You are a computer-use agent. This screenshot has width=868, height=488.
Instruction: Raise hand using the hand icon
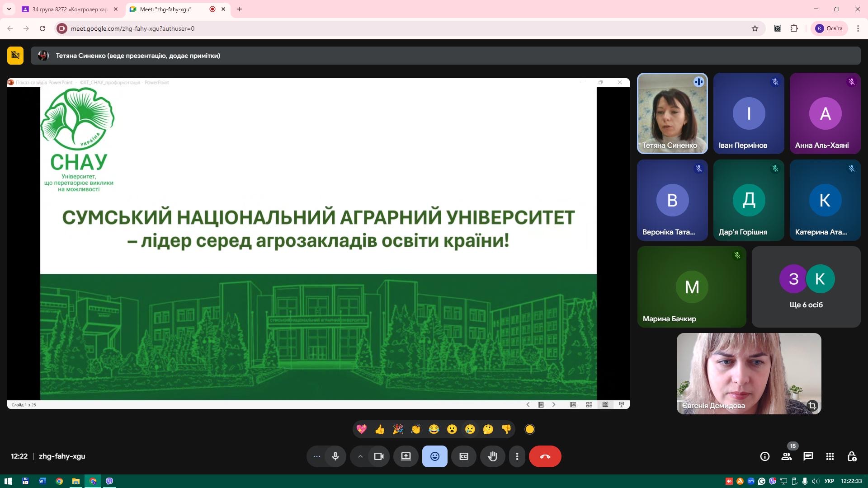coord(492,456)
